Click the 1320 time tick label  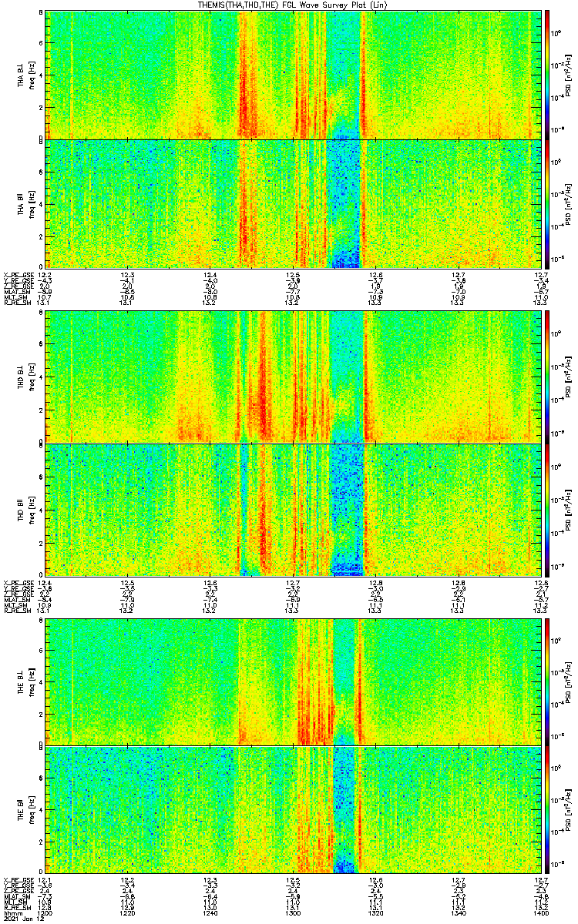tap(375, 912)
